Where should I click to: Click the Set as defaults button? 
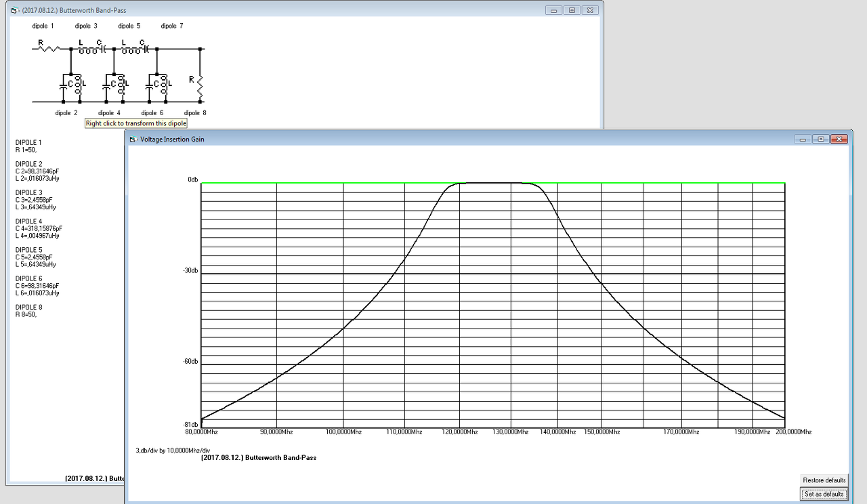click(x=824, y=495)
